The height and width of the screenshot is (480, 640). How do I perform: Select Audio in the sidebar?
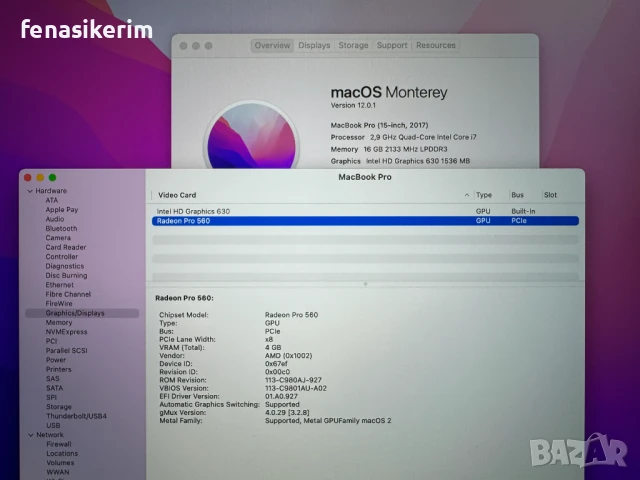point(55,219)
